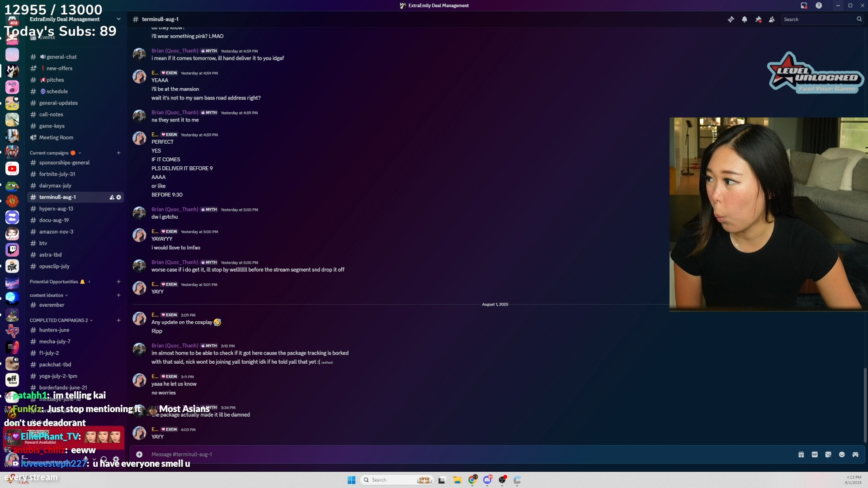The width and height of the screenshot is (868, 488).
Task: Open dairymax-july channel
Action: pos(75,186)
